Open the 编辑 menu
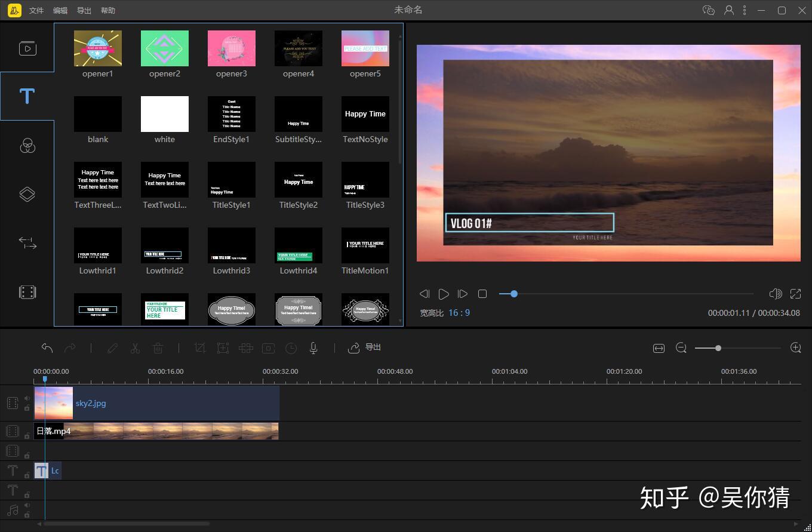812x532 pixels. click(x=60, y=11)
